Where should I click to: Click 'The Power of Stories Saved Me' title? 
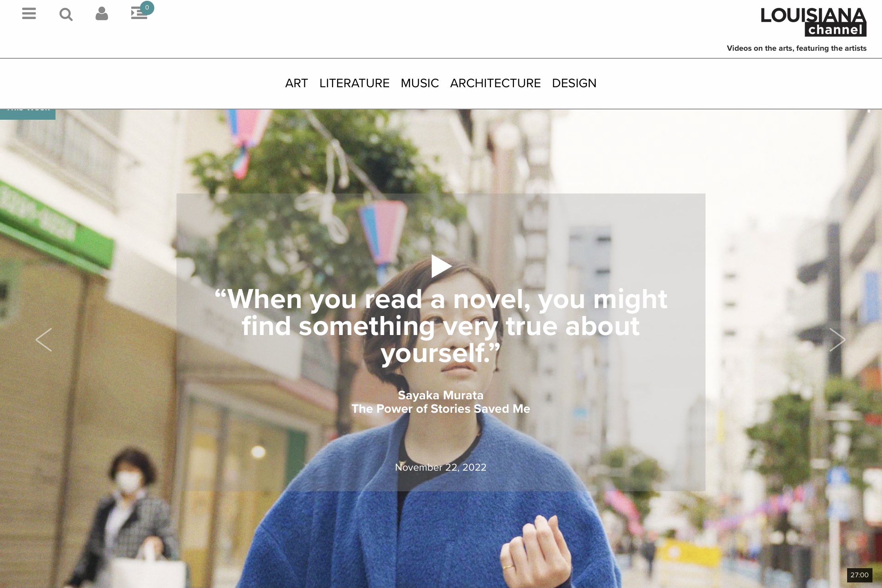click(x=441, y=409)
